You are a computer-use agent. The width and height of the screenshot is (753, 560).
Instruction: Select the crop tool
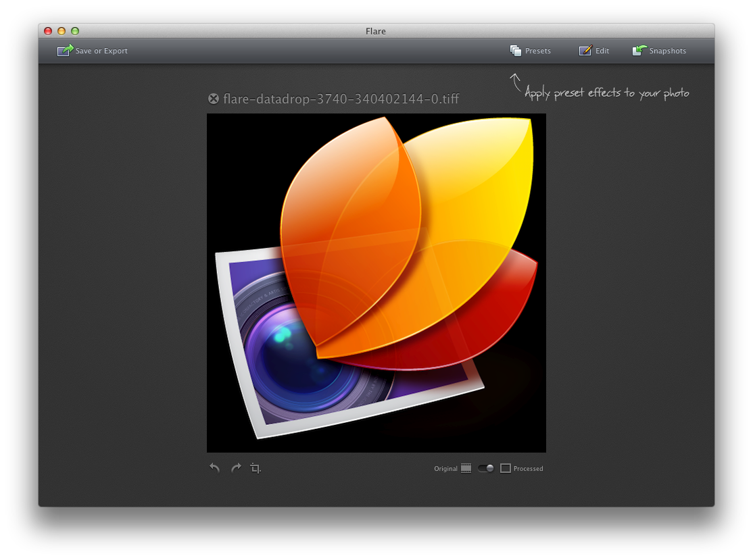coord(256,468)
